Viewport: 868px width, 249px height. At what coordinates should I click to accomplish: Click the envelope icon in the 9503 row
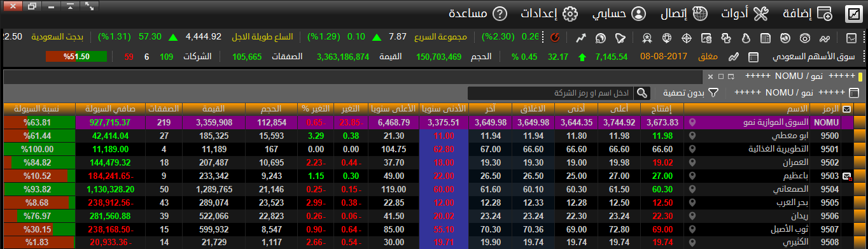[846, 176]
